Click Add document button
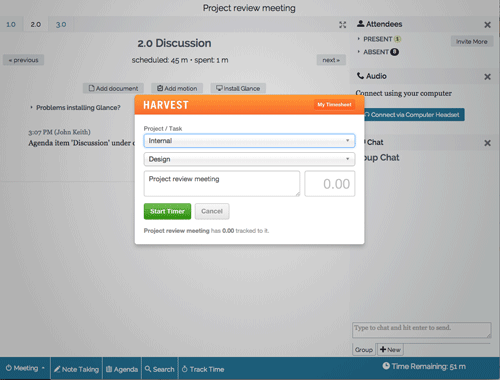Screen dimensions: 500x380 113,88
